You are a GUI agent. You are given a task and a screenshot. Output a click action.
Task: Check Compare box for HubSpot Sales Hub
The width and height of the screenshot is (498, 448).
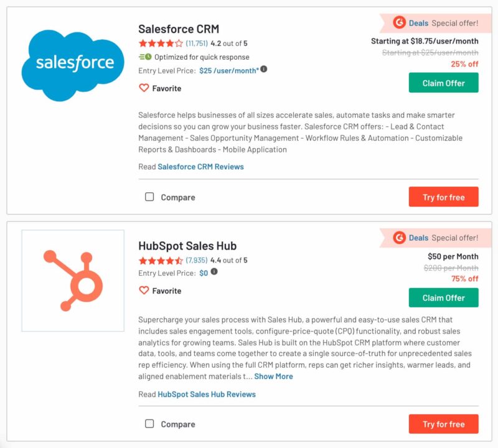pyautogui.click(x=149, y=424)
